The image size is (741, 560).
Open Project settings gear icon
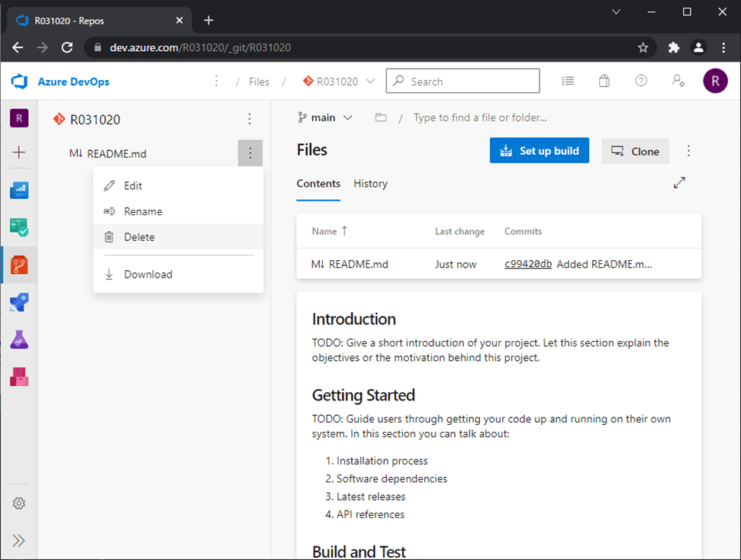click(x=19, y=504)
